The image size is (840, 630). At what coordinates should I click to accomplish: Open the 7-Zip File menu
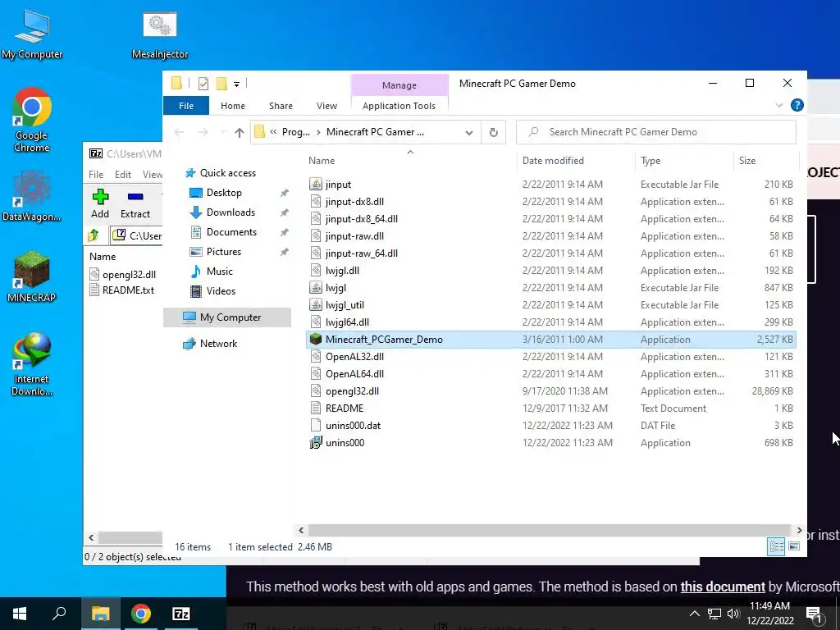click(x=96, y=175)
